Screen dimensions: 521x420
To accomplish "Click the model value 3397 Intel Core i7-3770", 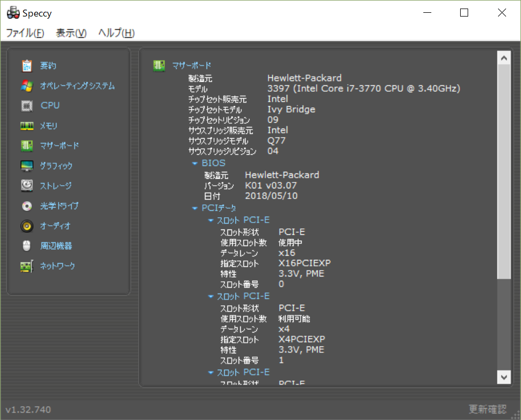I will pos(364,89).
